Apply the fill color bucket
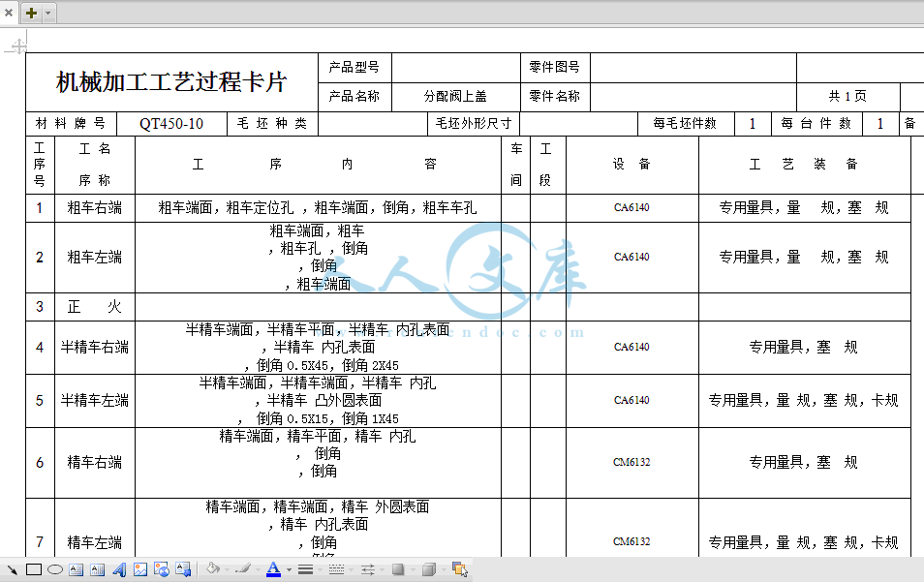The width and height of the screenshot is (924, 582). (x=212, y=569)
